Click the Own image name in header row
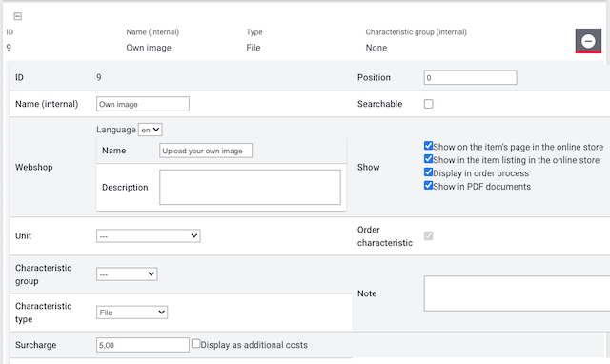This screenshot has width=610, height=364. pyautogui.click(x=149, y=48)
